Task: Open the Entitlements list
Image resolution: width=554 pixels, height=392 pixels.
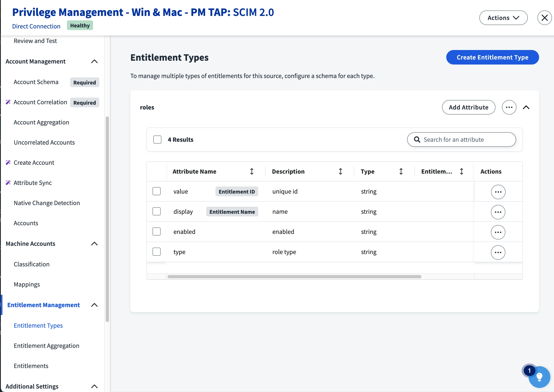Action: point(31,366)
